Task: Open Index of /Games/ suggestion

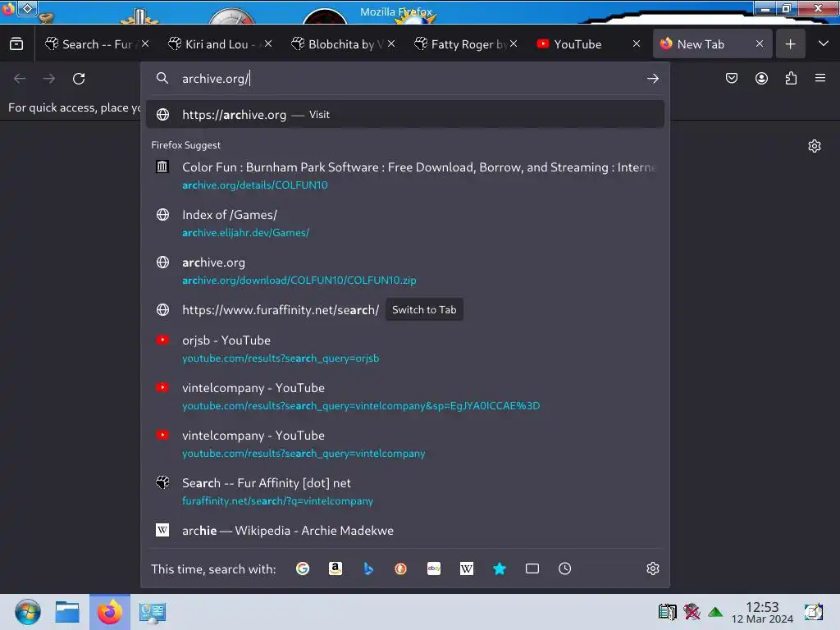Action: tap(405, 223)
